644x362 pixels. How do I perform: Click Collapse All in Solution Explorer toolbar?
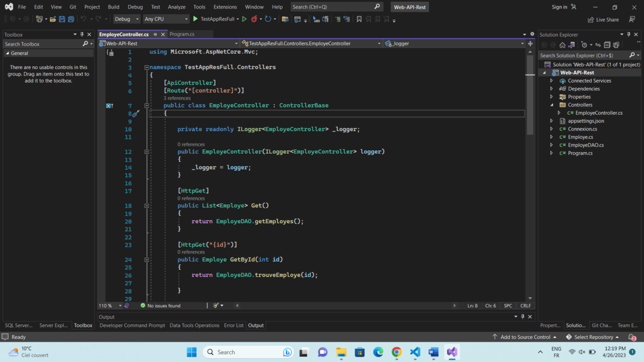tap(607, 44)
